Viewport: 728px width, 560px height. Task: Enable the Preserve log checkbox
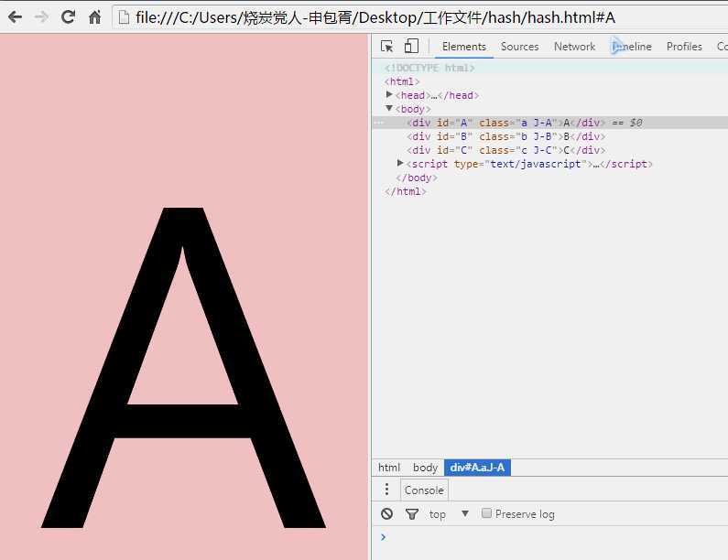pos(486,513)
